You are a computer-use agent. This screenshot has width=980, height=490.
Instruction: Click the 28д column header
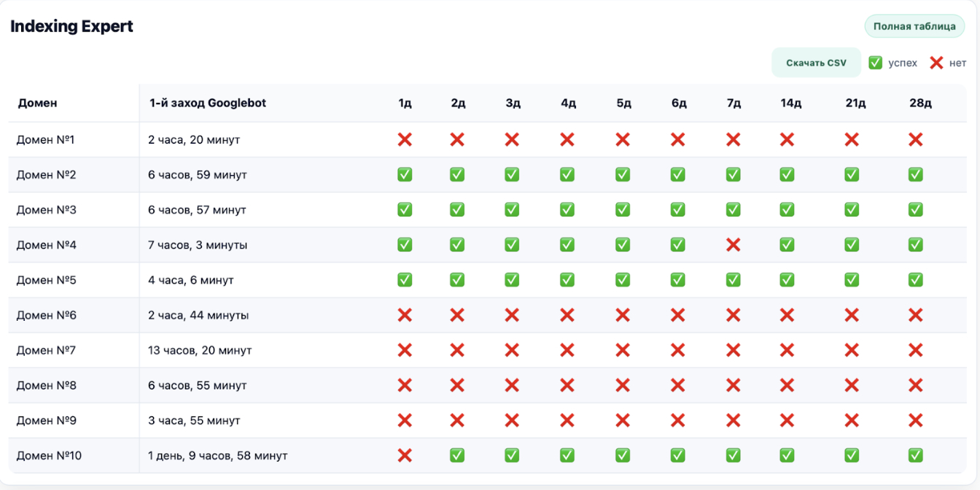[x=920, y=103]
